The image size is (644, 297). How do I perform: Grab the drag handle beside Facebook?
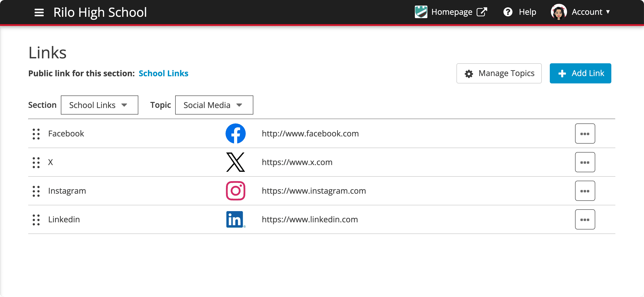pos(36,134)
